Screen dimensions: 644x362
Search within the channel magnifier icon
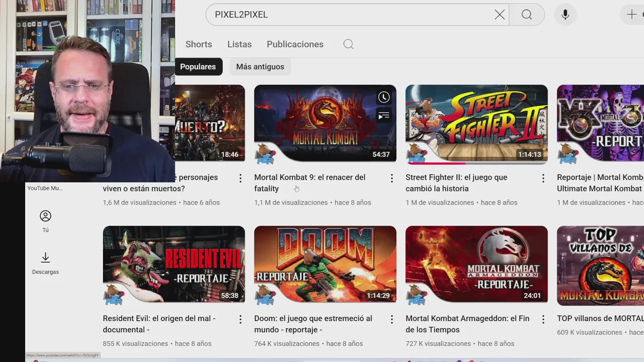[x=348, y=44]
